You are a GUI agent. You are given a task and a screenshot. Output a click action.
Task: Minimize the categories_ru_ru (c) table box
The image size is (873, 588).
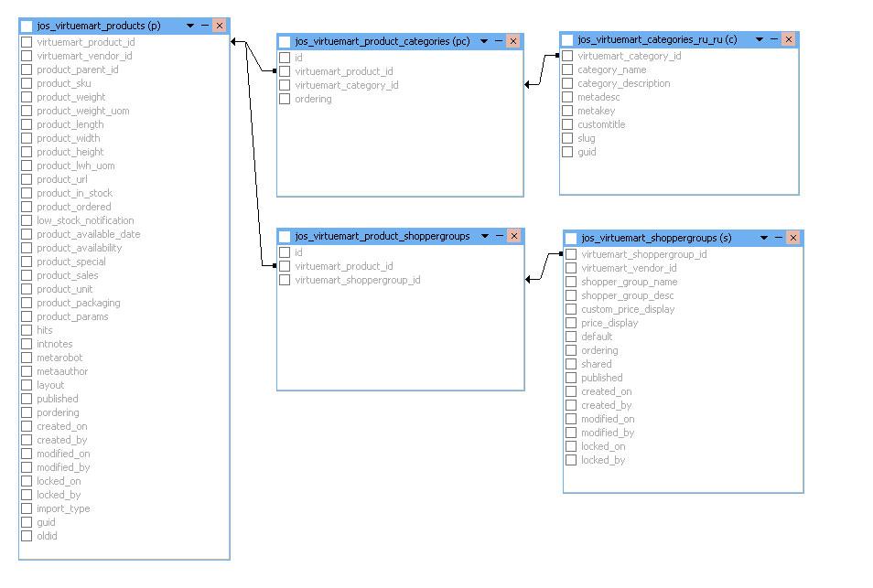click(774, 39)
